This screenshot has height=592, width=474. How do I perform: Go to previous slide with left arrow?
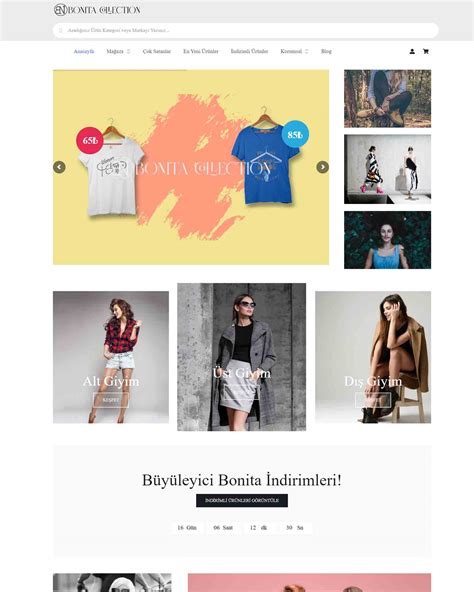pyautogui.click(x=59, y=167)
